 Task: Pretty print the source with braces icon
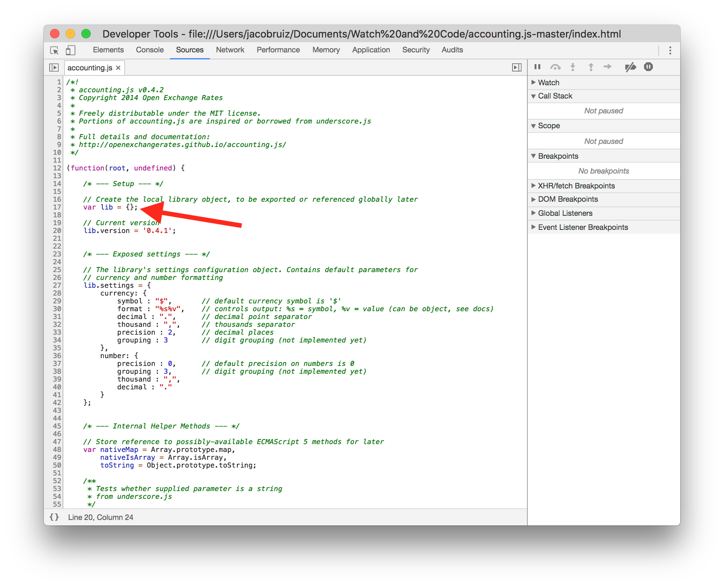pyautogui.click(x=54, y=517)
